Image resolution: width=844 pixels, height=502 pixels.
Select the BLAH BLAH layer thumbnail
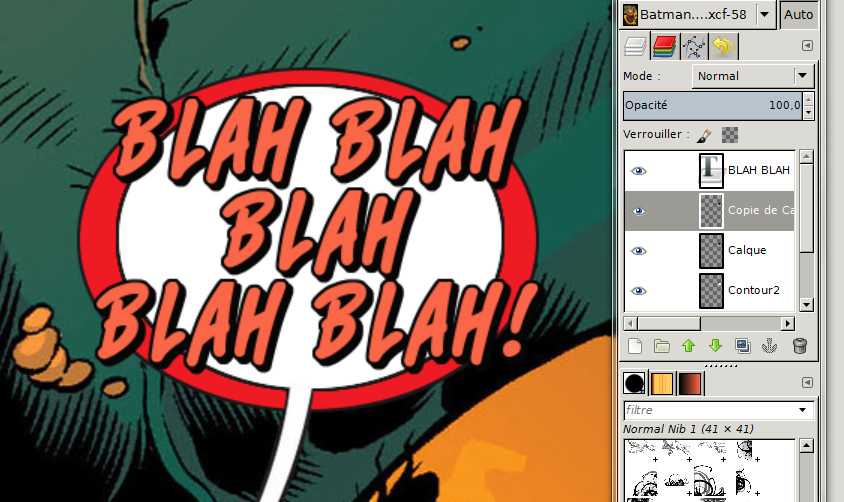711,171
